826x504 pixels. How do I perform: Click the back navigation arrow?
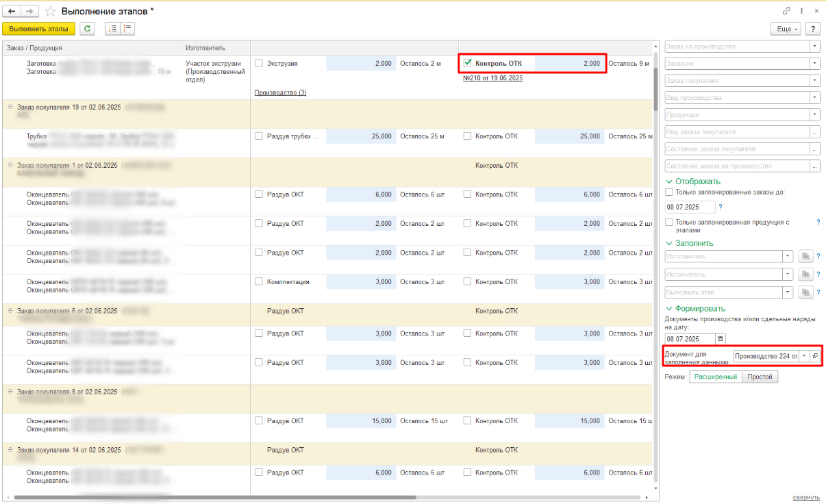[x=12, y=12]
